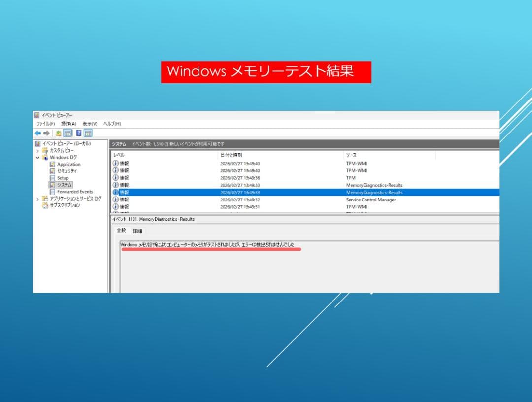
Task: Click the info icon of the TPM 13:49:36 row
Action: coord(116,178)
